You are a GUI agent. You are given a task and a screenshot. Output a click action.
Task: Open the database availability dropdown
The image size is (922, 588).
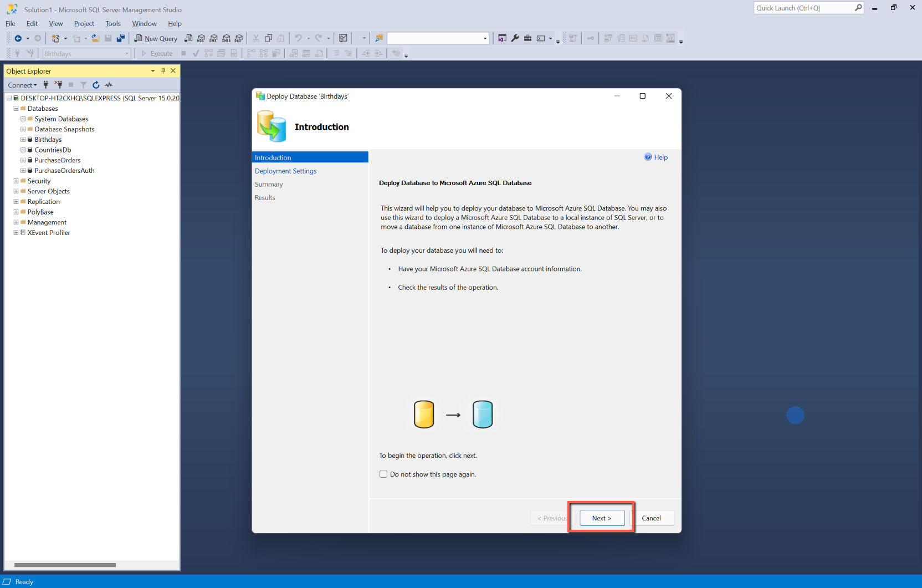(126, 53)
